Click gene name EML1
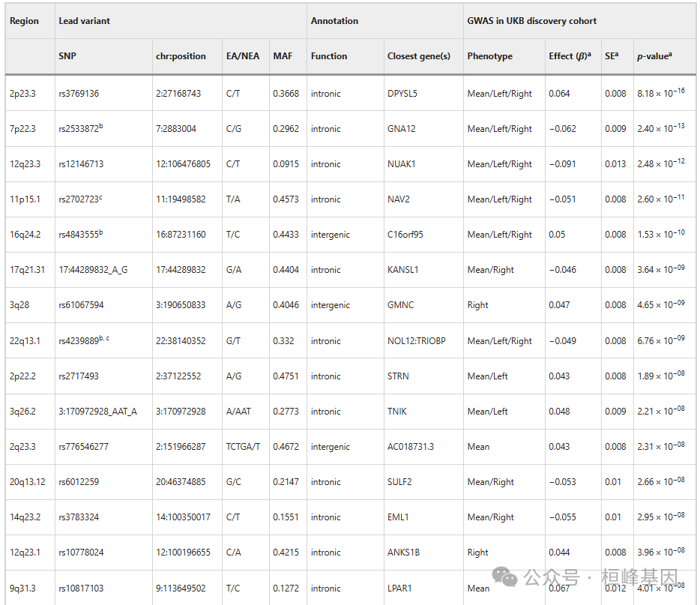 398,517
